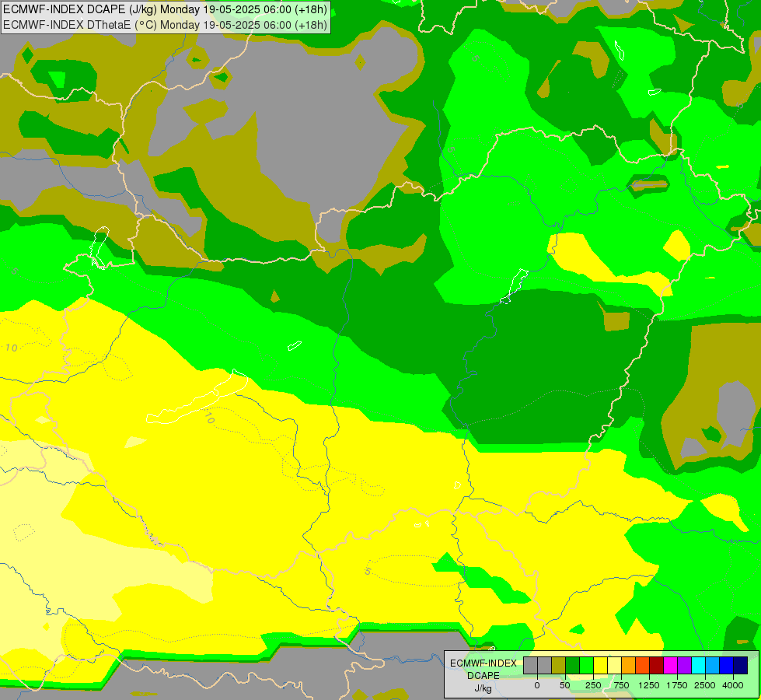Click the legend value 250
Viewport: 761px width, 700px height.
pyautogui.click(x=593, y=685)
